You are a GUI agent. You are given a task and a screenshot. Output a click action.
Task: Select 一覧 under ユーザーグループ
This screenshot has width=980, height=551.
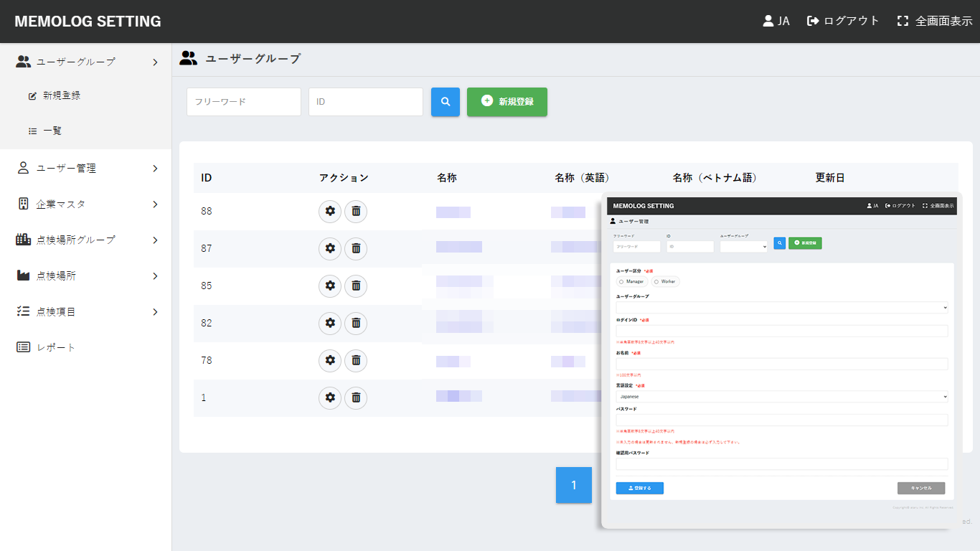[x=52, y=131]
